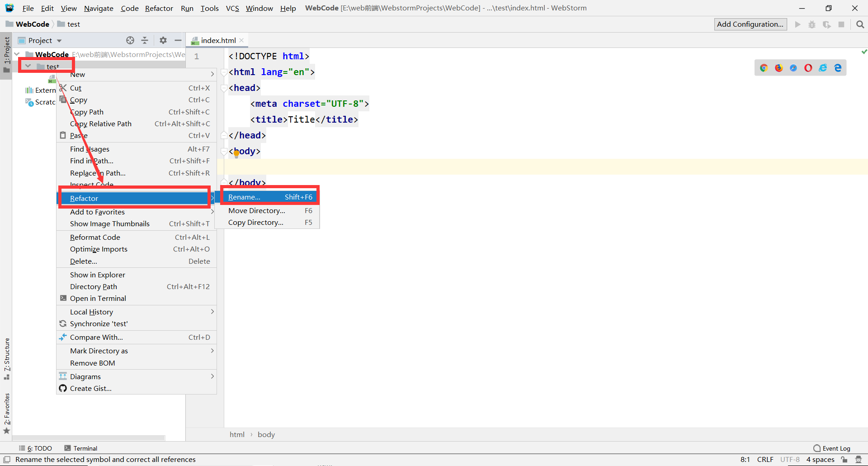The height and width of the screenshot is (466, 868).
Task: Click WebCode breadcrumb in navigation bar
Action: pos(28,24)
